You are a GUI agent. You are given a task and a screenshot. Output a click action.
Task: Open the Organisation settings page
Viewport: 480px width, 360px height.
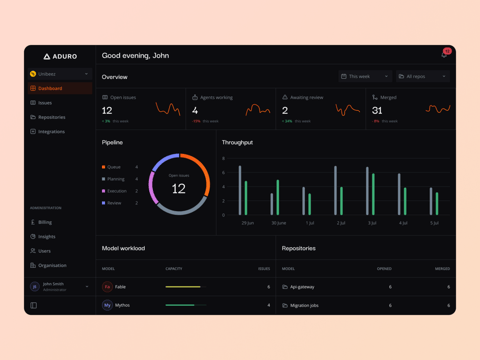60,265
